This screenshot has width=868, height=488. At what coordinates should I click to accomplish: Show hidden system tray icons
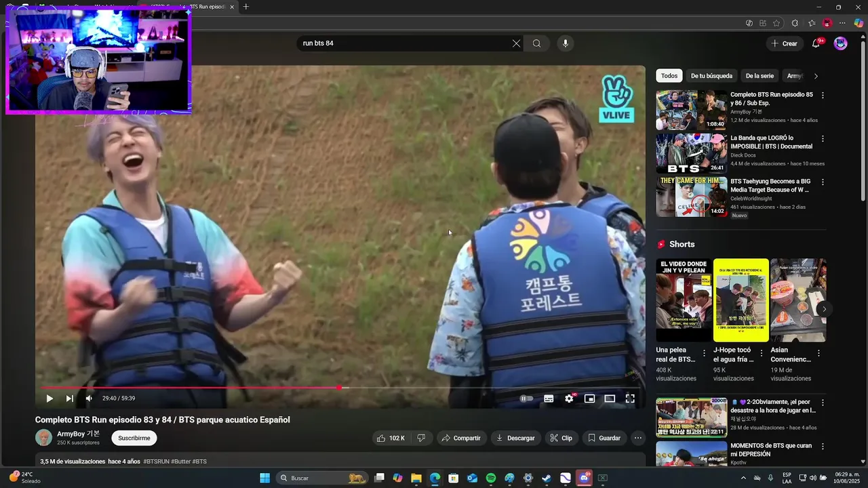(743, 479)
